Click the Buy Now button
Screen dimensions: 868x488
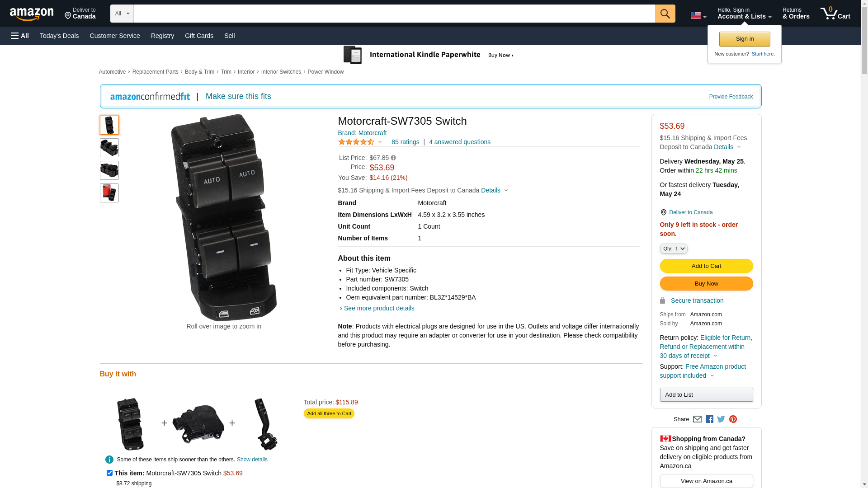click(x=706, y=284)
